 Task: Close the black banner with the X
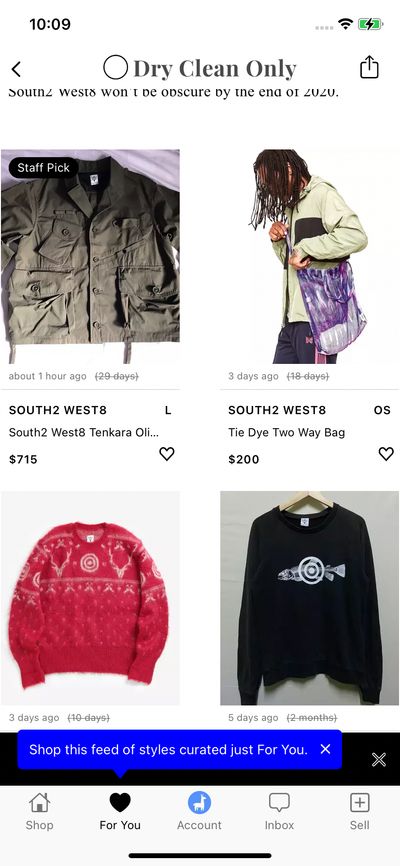click(x=379, y=760)
